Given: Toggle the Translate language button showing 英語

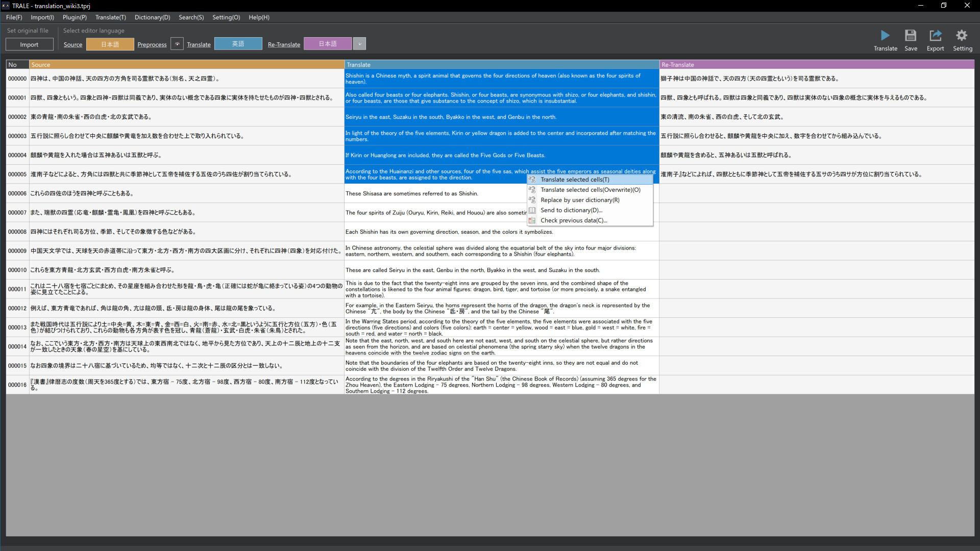Looking at the screenshot, I should click(x=238, y=43).
